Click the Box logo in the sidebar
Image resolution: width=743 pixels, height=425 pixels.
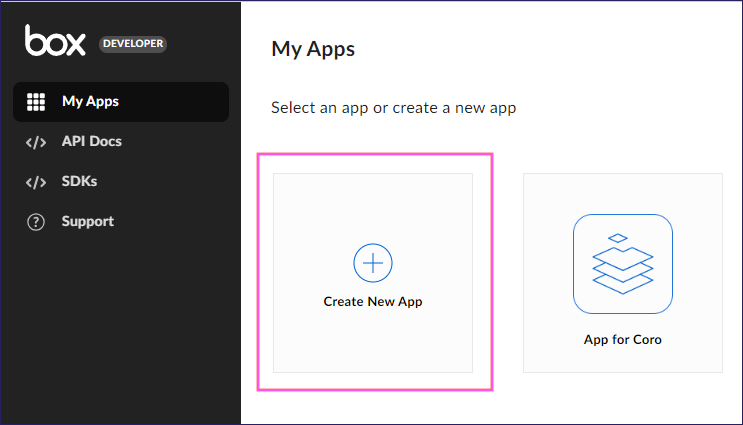[57, 41]
